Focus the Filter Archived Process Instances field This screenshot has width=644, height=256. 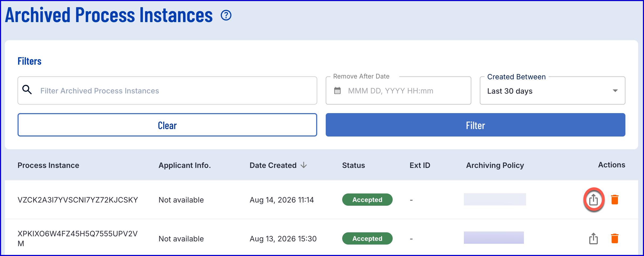tap(167, 91)
